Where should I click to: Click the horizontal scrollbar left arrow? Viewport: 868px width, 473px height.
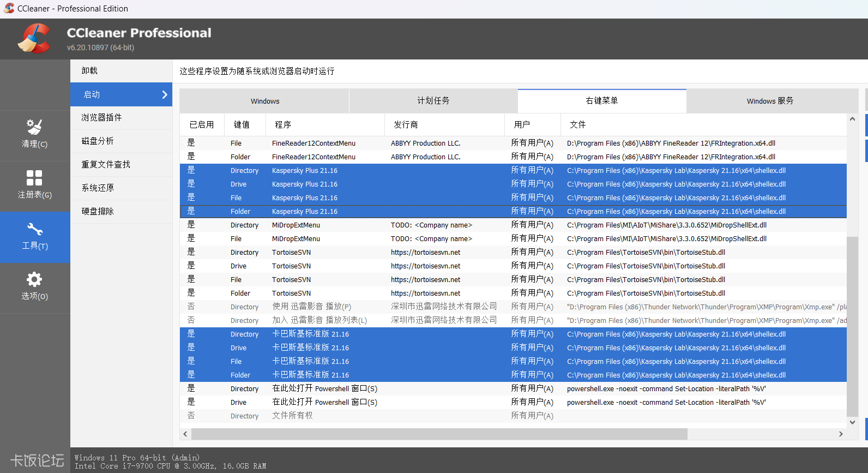185,434
